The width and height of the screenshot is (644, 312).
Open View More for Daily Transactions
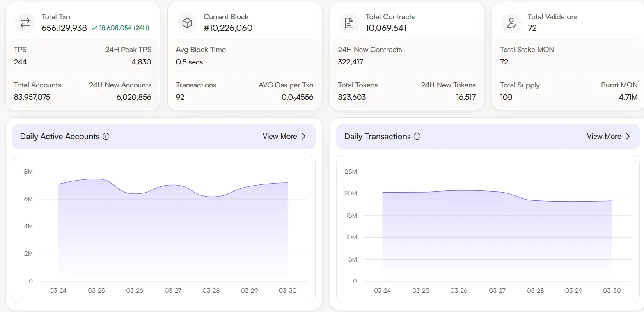coord(604,136)
